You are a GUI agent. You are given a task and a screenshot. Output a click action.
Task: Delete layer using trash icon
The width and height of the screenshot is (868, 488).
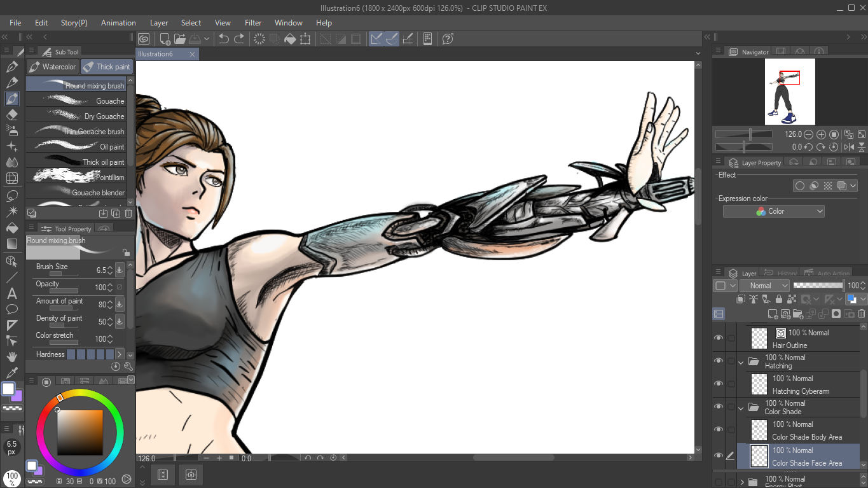click(x=862, y=314)
